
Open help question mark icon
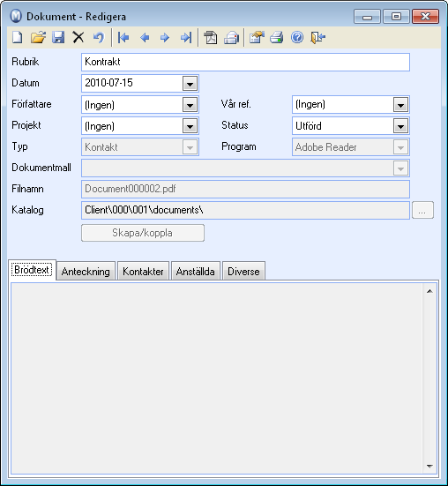coord(297,38)
